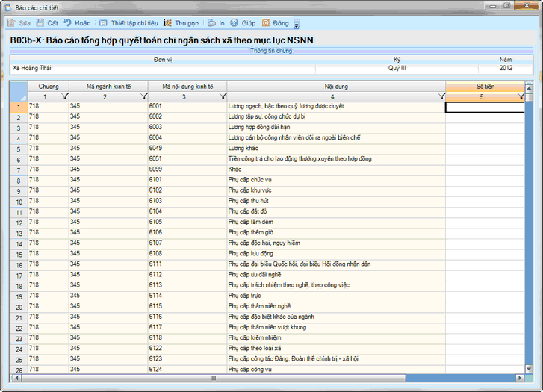Click the year value 2012
Image resolution: width=543 pixels, height=392 pixels.
point(506,68)
